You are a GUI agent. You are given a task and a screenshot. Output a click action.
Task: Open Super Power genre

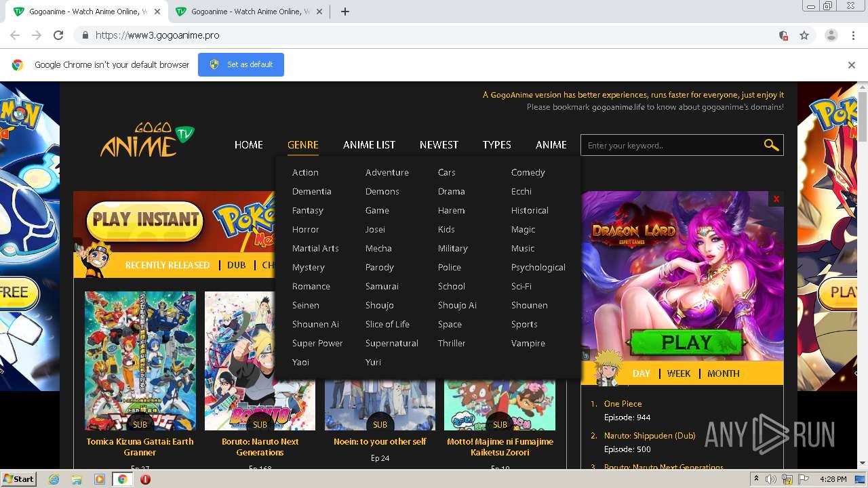pos(317,343)
